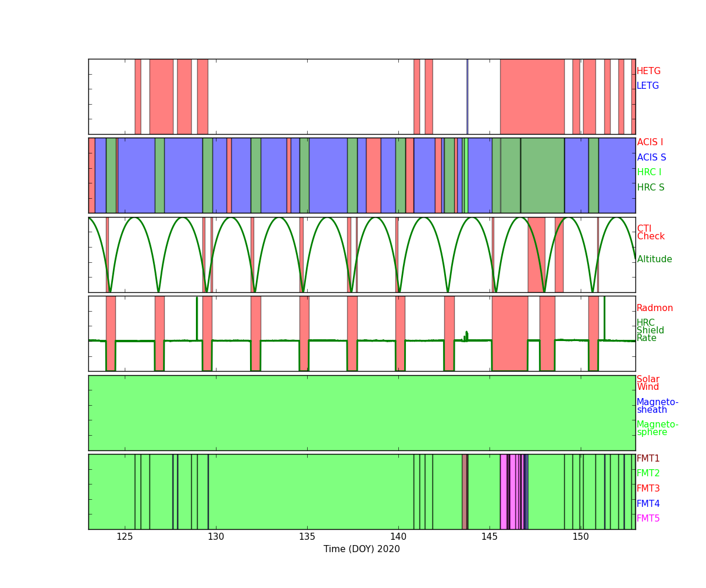Click the FMT5 legend label
Screen dimensions: 706x588
648,519
